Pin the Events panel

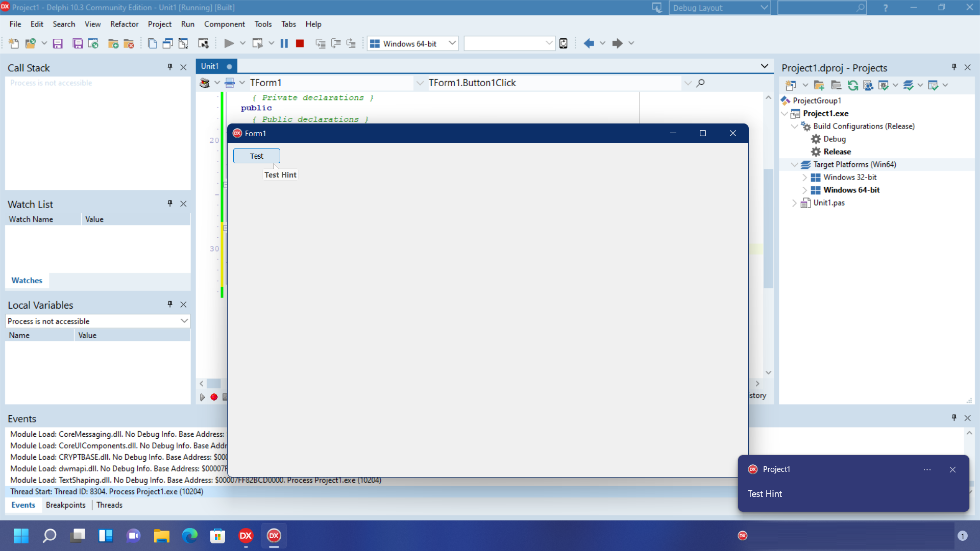pyautogui.click(x=954, y=417)
